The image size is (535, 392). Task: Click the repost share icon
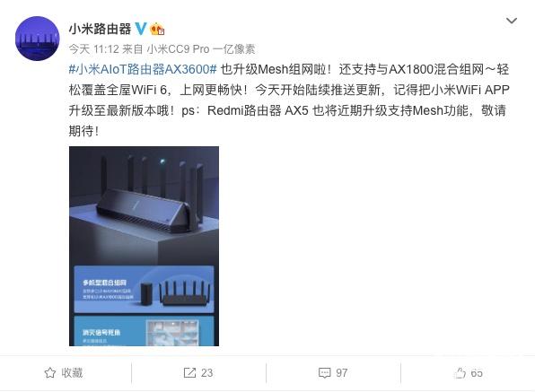189,373
